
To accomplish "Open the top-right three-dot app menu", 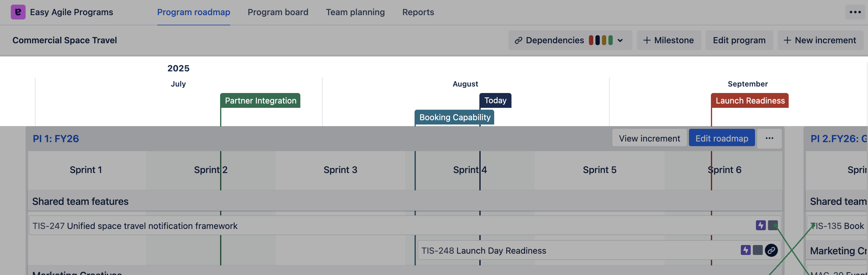I will click(x=855, y=12).
